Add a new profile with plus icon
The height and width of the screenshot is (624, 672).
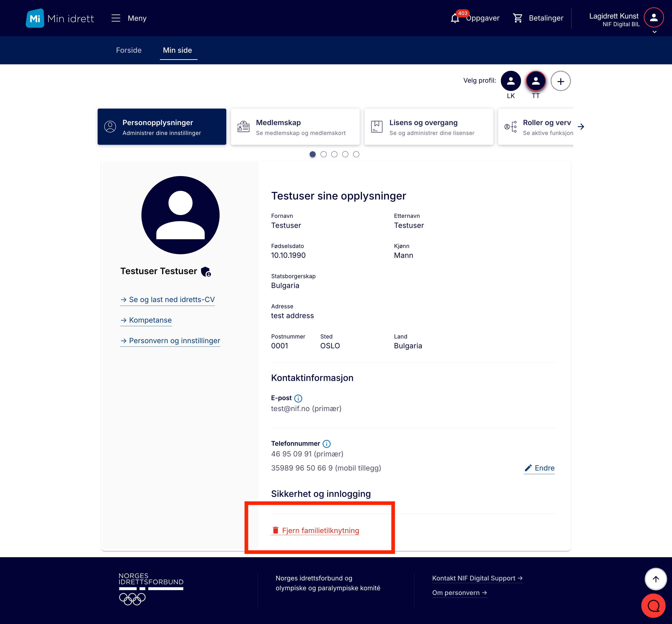(x=561, y=81)
